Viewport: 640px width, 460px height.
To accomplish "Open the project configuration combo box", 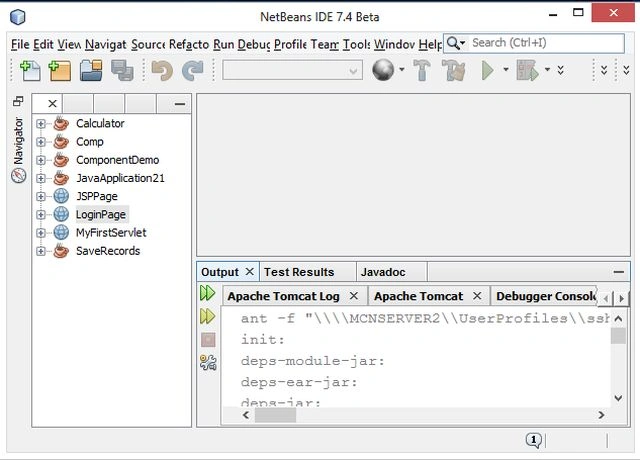I will click(292, 71).
